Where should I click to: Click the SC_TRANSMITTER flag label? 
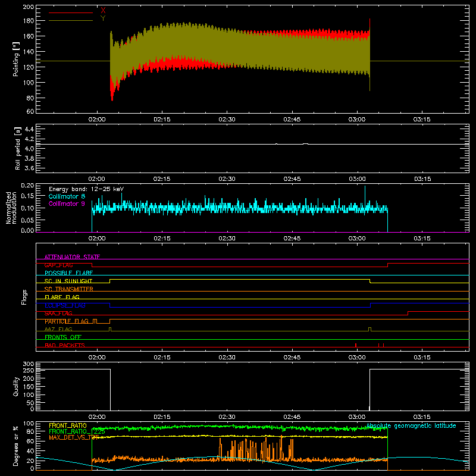click(69, 289)
